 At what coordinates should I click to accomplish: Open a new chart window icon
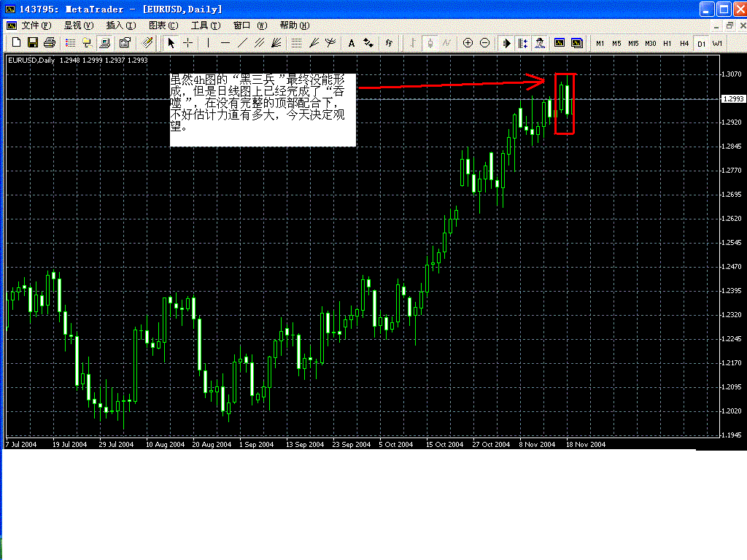point(560,43)
